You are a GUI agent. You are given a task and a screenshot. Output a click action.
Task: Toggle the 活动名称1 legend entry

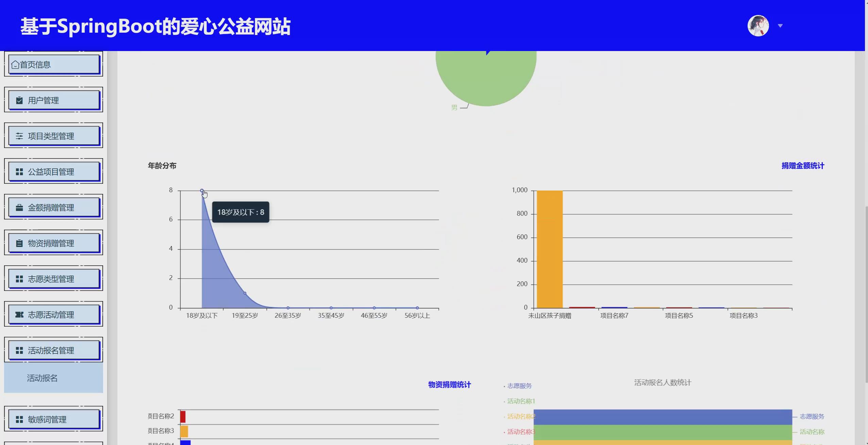[x=519, y=401]
